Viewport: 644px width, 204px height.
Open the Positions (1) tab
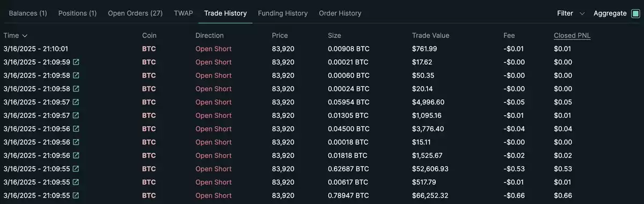click(77, 13)
